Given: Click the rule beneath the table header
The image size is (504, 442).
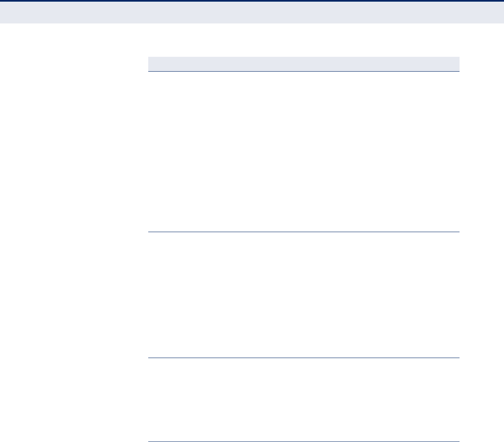Looking at the screenshot, I should 303,72.
